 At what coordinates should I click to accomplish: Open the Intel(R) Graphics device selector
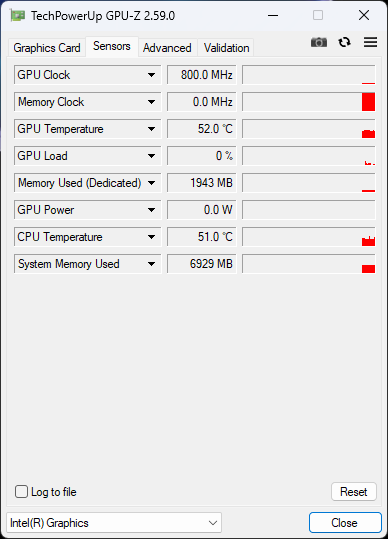point(114,523)
